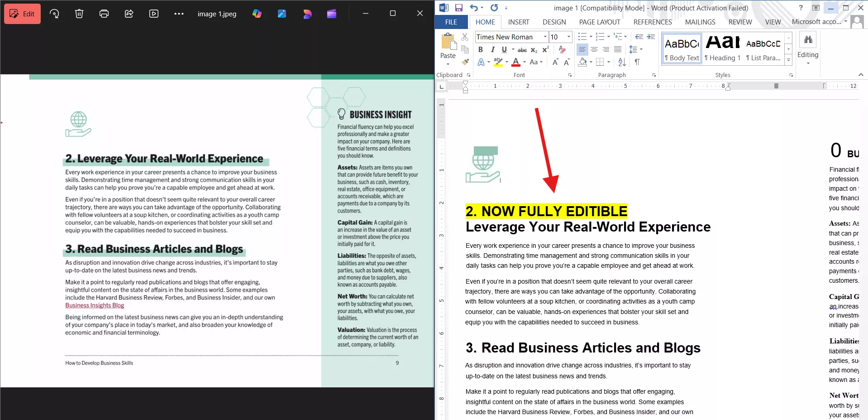Click the tab selector at ruler corner
Screen dimensions: 868x420
point(442,86)
